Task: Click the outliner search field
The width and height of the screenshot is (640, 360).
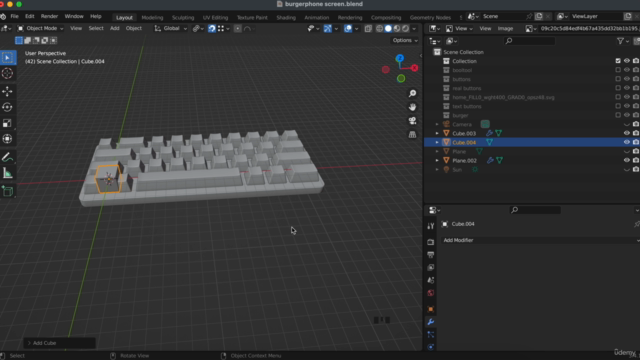Action: coord(530,41)
